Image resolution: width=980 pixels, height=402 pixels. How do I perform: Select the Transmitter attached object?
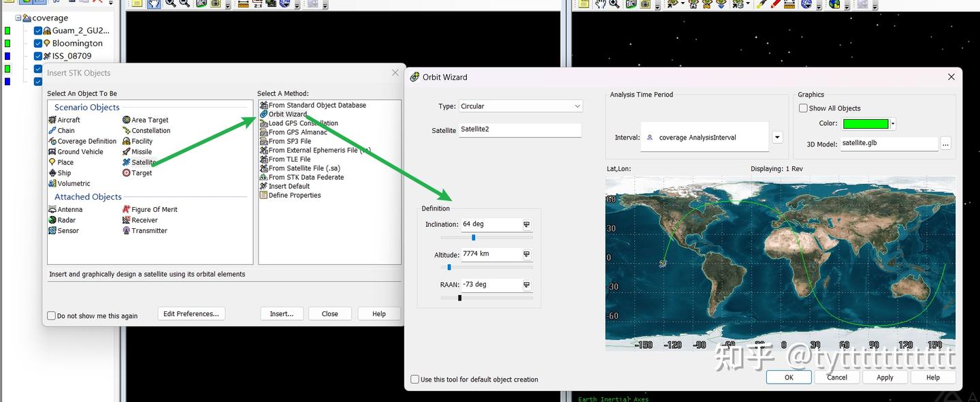click(145, 231)
